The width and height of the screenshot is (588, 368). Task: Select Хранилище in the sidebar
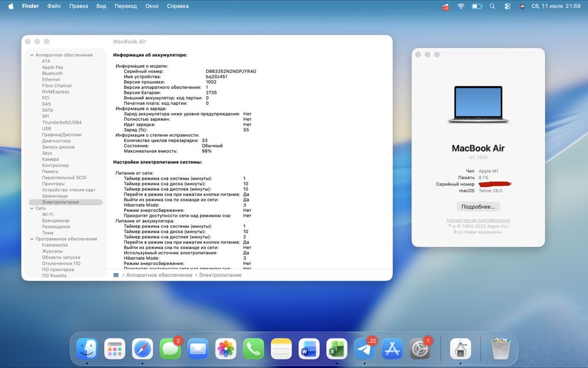pos(55,196)
